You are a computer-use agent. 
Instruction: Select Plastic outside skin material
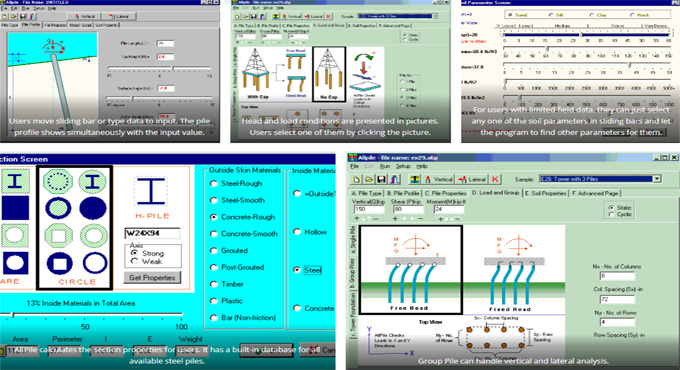[x=227, y=301]
